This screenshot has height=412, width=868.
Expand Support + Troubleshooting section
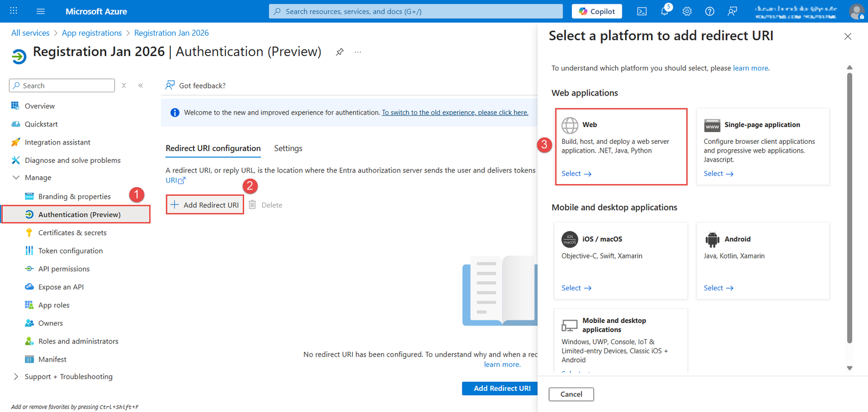16,377
